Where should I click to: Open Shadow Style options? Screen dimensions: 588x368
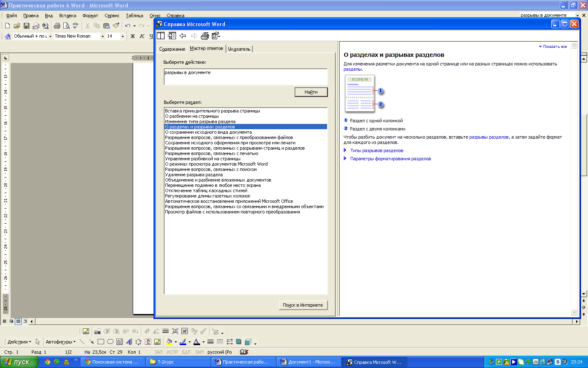pyautogui.click(x=239, y=342)
